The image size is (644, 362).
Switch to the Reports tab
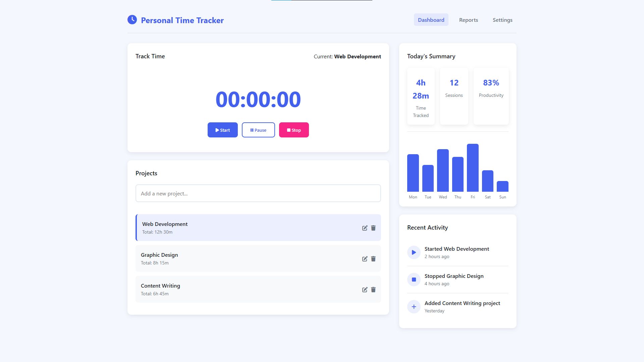click(469, 20)
